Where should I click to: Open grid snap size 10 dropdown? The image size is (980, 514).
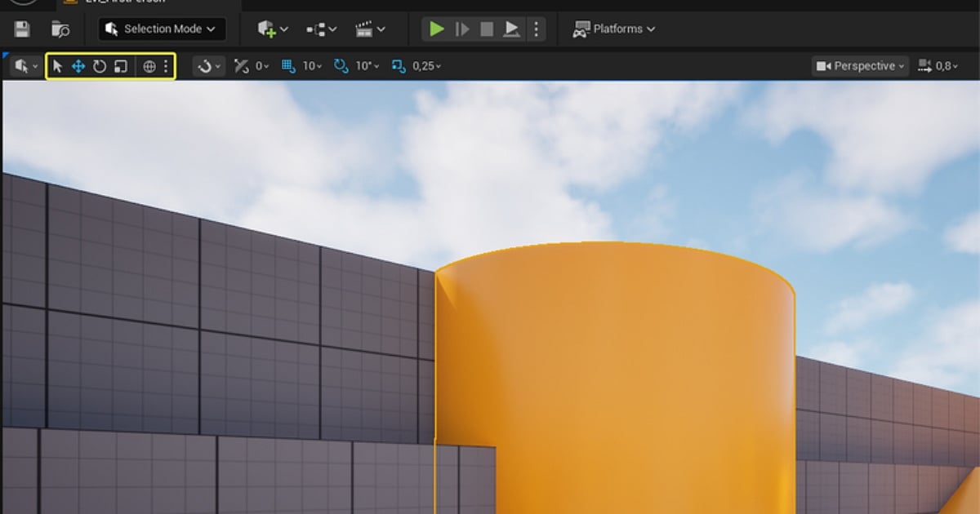click(x=313, y=66)
